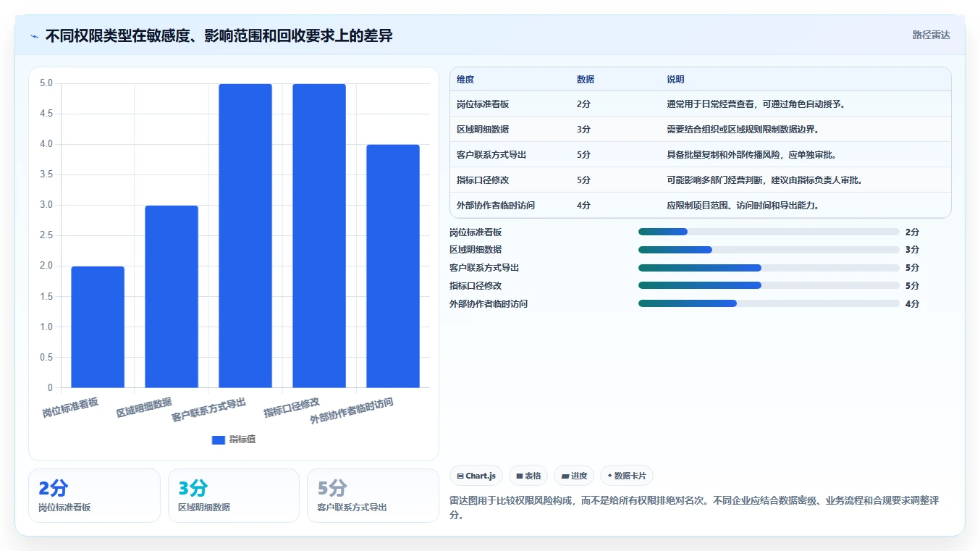The image size is (980, 551).
Task: Click the 外部协作者临时访问 progress bar
Action: (x=769, y=303)
